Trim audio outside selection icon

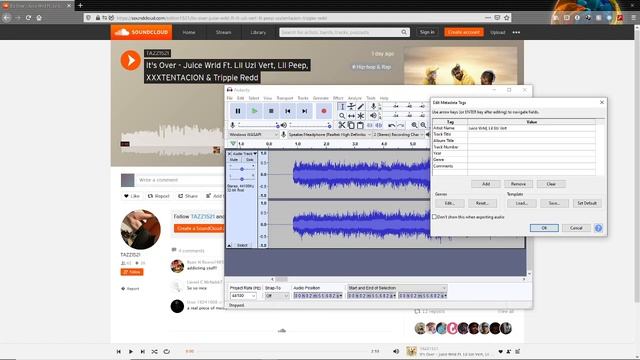[x=370, y=125]
